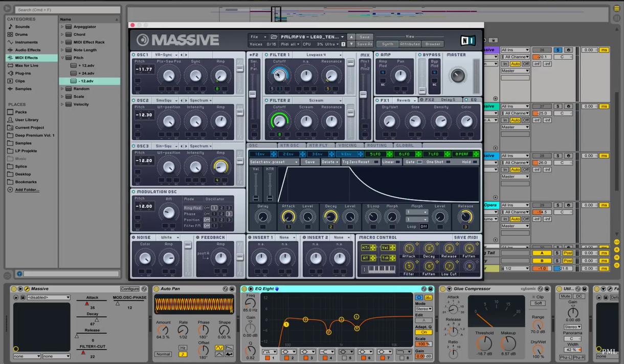The height and width of the screenshot is (364, 624).
Task: Click the Save As button in Massive
Action: pyautogui.click(x=364, y=44)
